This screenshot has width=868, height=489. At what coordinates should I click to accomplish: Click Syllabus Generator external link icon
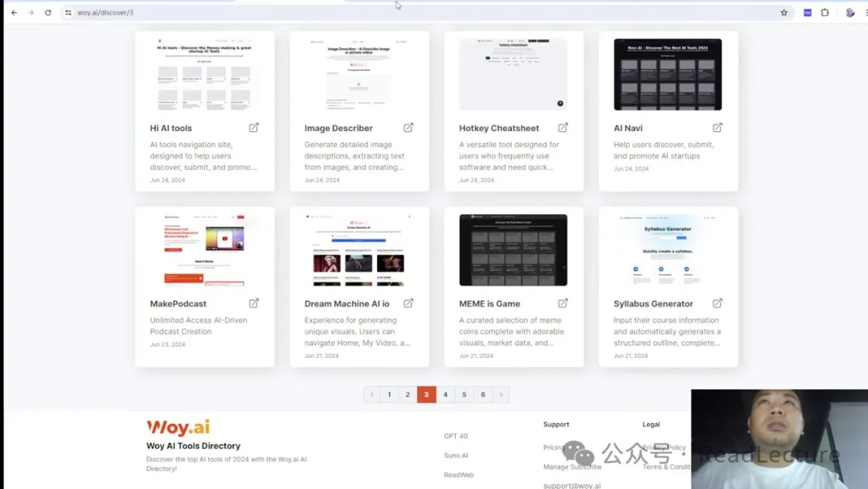(717, 303)
